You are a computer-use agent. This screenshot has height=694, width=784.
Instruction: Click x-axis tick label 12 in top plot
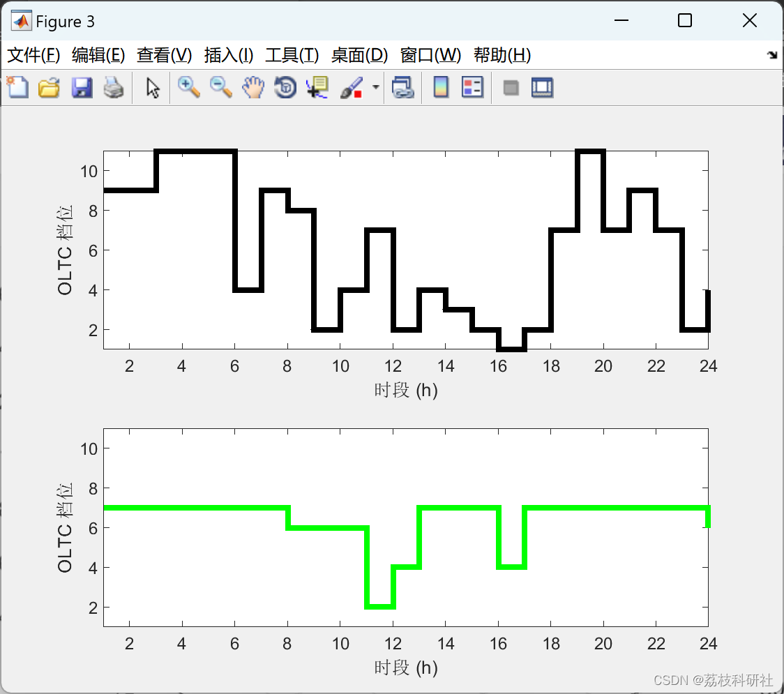(393, 366)
